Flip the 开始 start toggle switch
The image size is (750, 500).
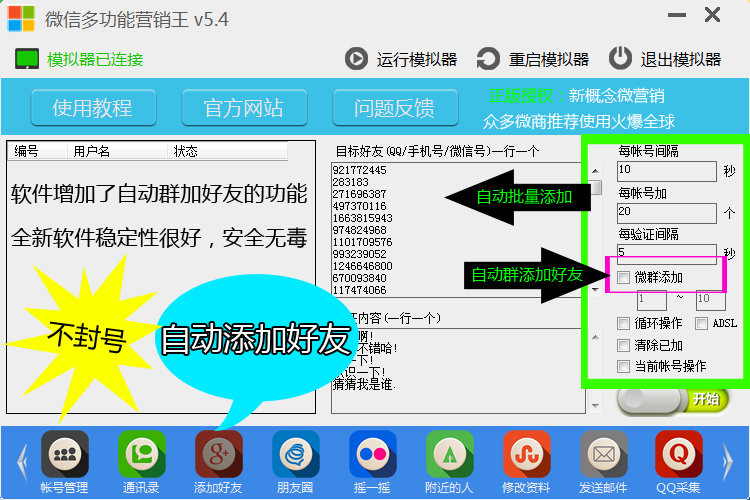point(673,400)
